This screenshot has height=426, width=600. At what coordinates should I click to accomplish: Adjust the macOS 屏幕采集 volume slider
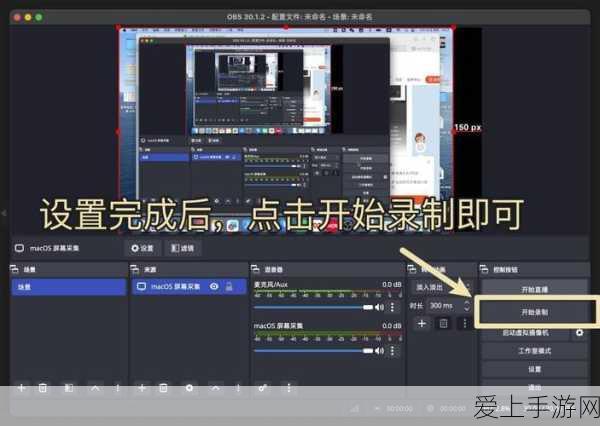pos(313,351)
